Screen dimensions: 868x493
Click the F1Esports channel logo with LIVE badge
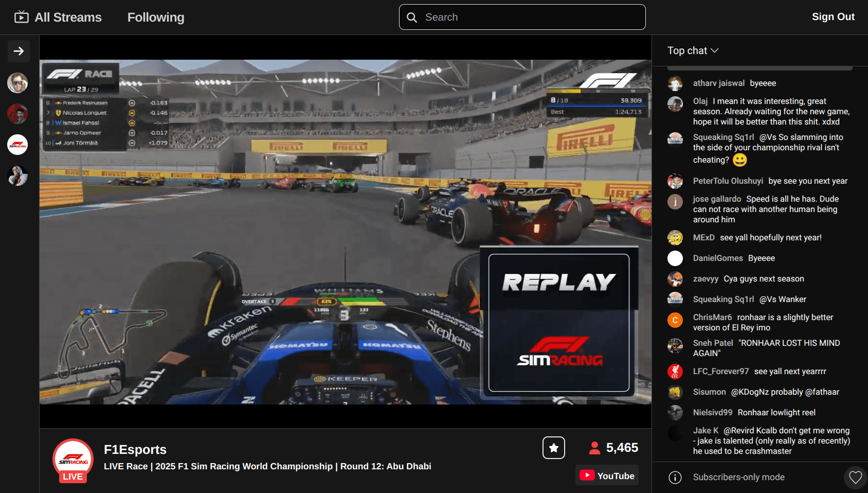point(73,461)
